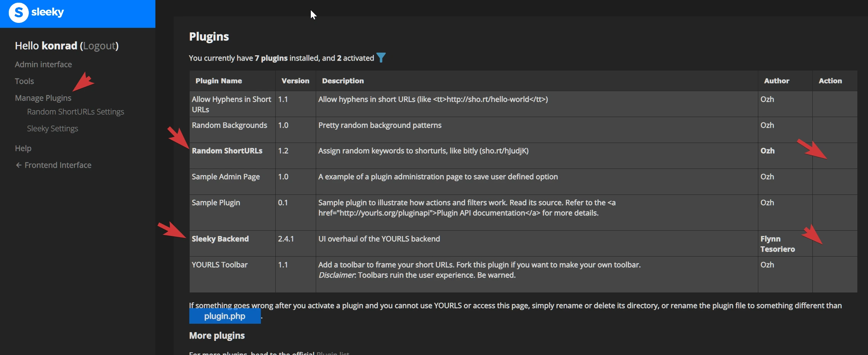Log out via the Logout link
This screenshot has width=868, height=355.
tap(99, 46)
